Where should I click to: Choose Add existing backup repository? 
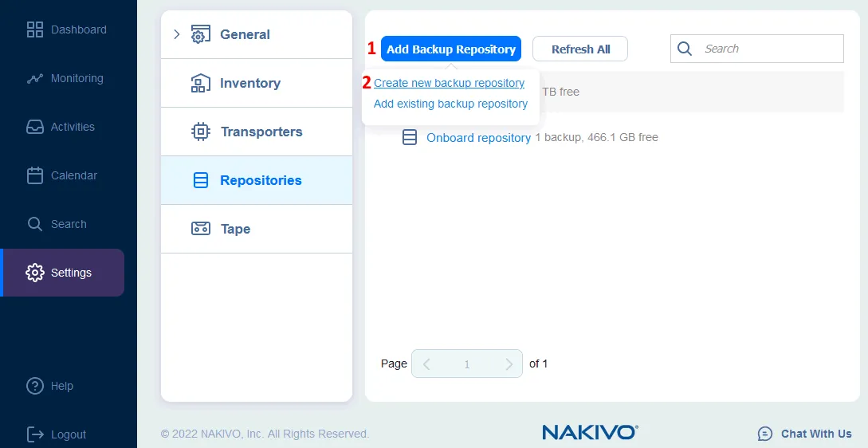tap(450, 104)
